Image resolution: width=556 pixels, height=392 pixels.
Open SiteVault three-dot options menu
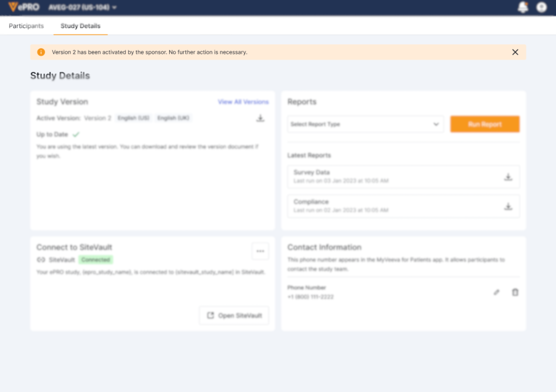260,251
